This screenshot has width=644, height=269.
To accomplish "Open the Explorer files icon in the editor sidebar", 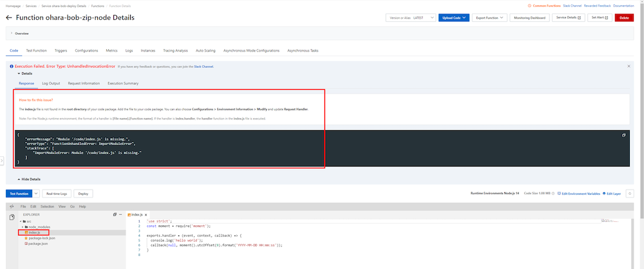I will point(12,218).
